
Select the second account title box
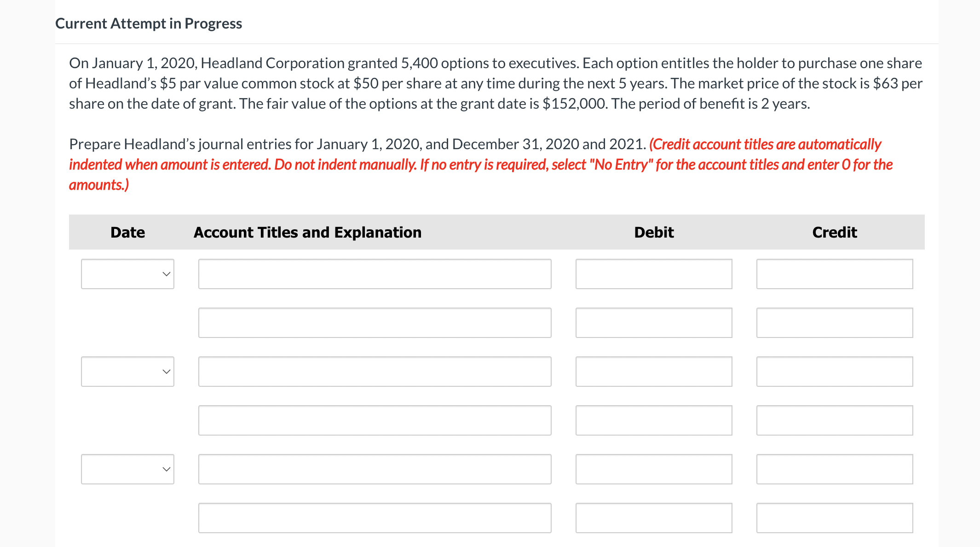(375, 323)
